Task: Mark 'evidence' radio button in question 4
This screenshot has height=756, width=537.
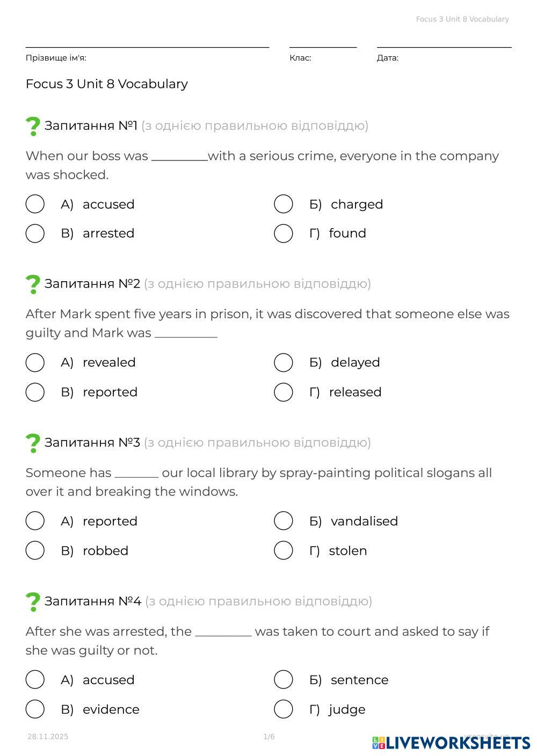Action: (35, 709)
